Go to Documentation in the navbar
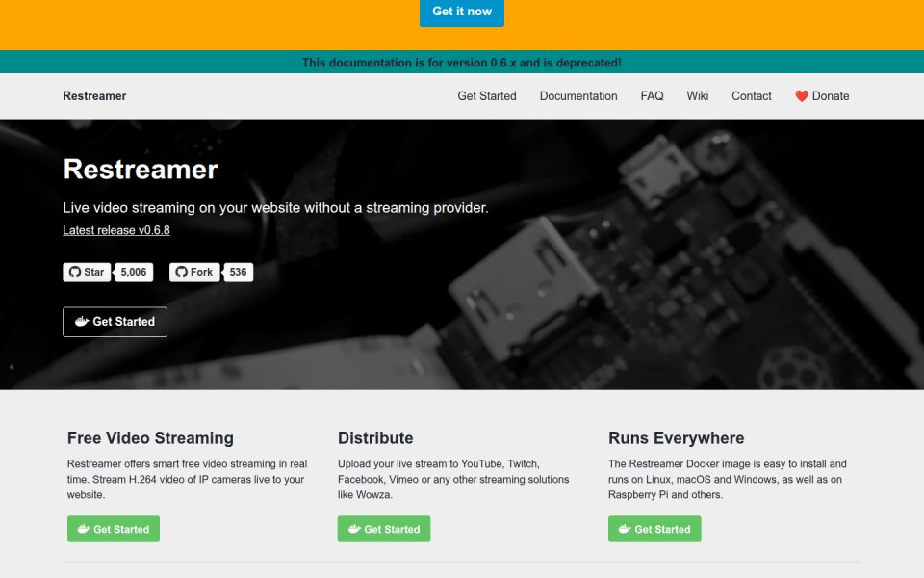 pyautogui.click(x=578, y=96)
